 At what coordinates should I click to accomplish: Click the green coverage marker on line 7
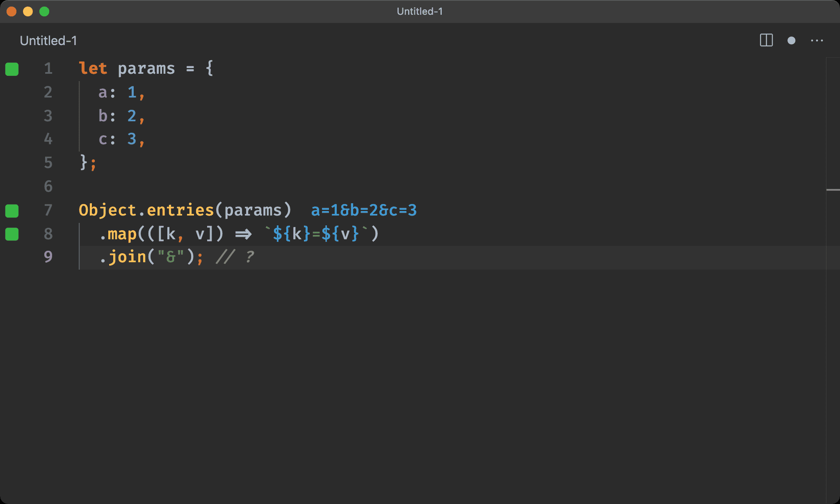coord(12,211)
